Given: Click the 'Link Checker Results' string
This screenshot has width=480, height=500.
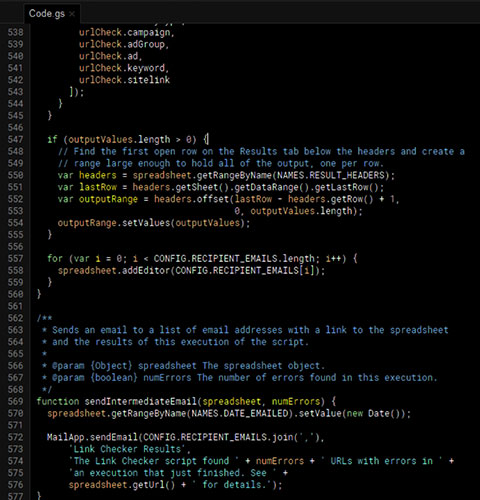Looking at the screenshot, I should (128, 449).
